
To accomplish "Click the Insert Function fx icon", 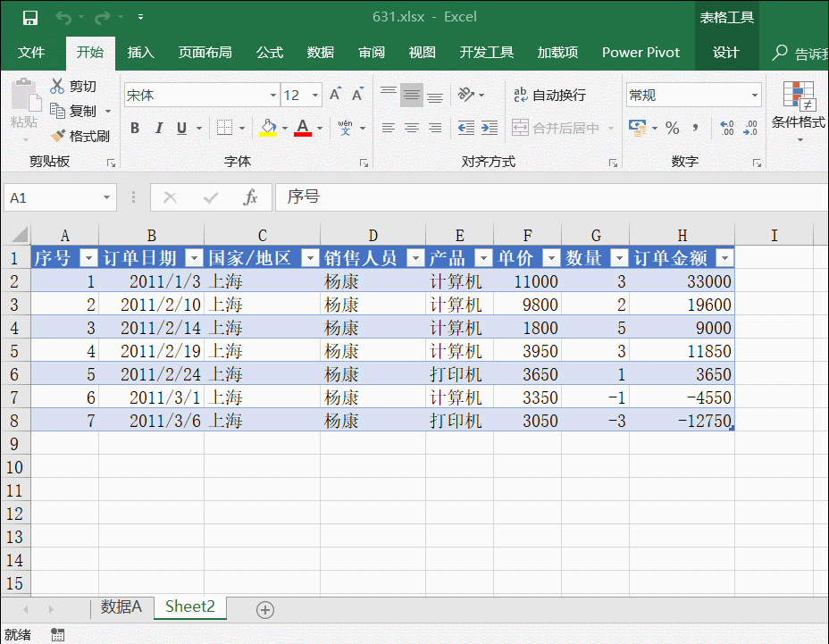I will click(x=251, y=197).
